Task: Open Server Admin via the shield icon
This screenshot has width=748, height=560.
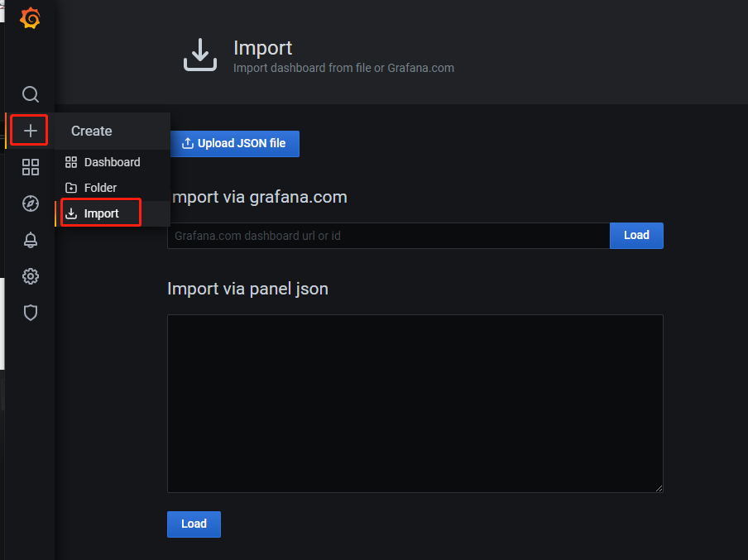Action: (x=31, y=313)
